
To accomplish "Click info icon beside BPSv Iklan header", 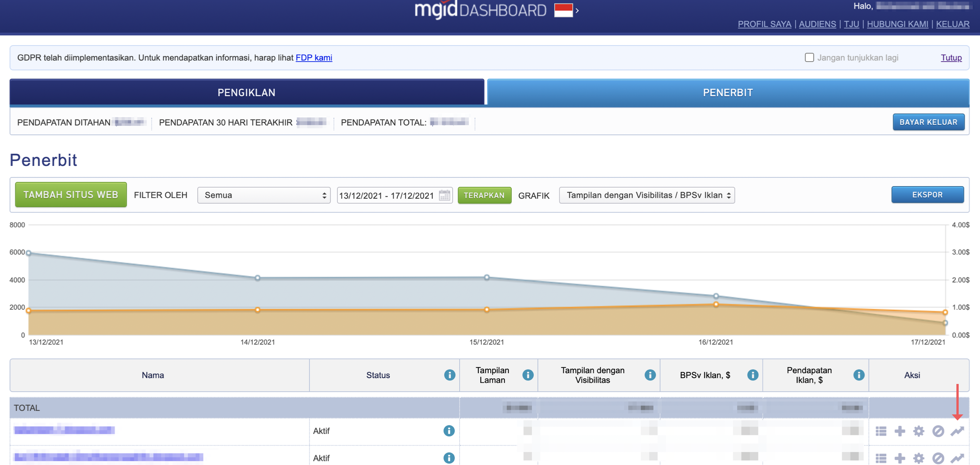I will click(752, 375).
